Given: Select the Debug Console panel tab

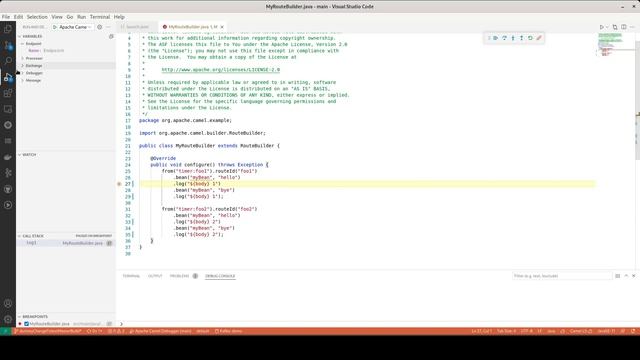Looking at the screenshot, I should click(220, 276).
